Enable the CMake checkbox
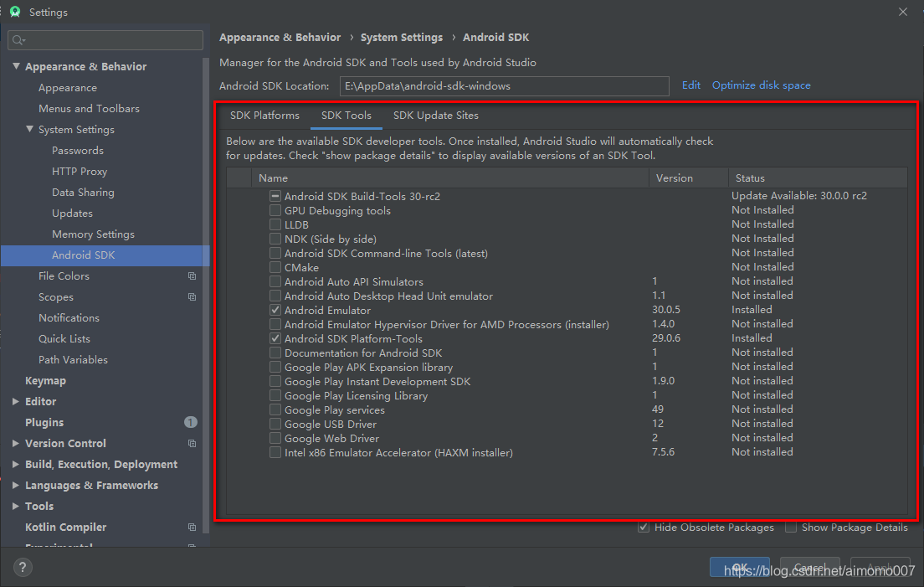924x587 pixels. point(275,267)
